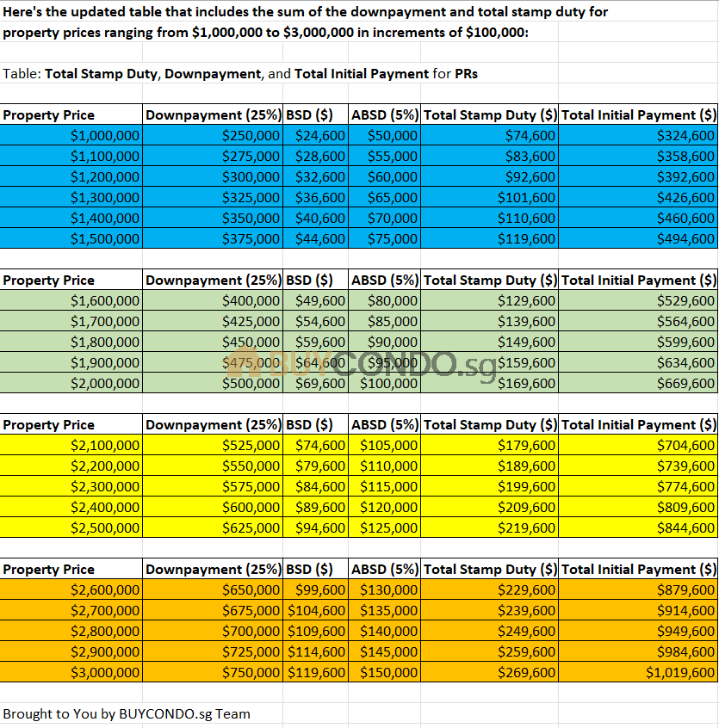This screenshot has width=719, height=728.
Task: Select the $1,800,000 property price cell
Action: click(71, 342)
